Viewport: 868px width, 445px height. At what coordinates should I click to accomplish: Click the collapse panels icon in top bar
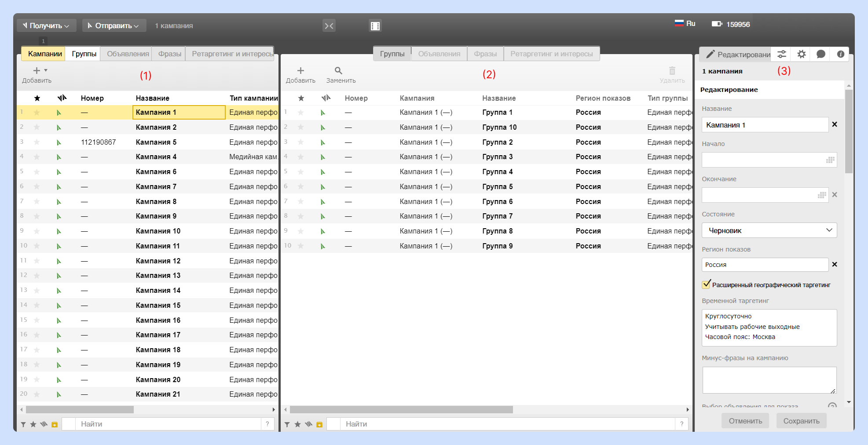point(329,26)
